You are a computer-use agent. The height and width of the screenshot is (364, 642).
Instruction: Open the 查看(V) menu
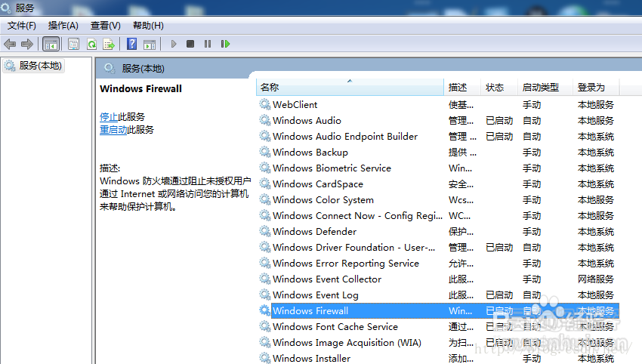pos(105,26)
